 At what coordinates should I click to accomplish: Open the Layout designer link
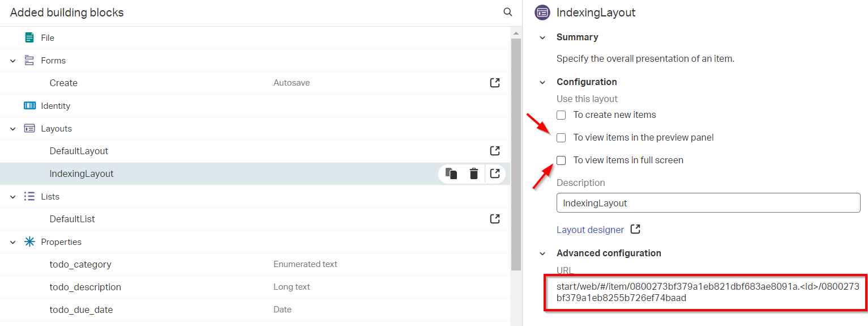pos(590,230)
